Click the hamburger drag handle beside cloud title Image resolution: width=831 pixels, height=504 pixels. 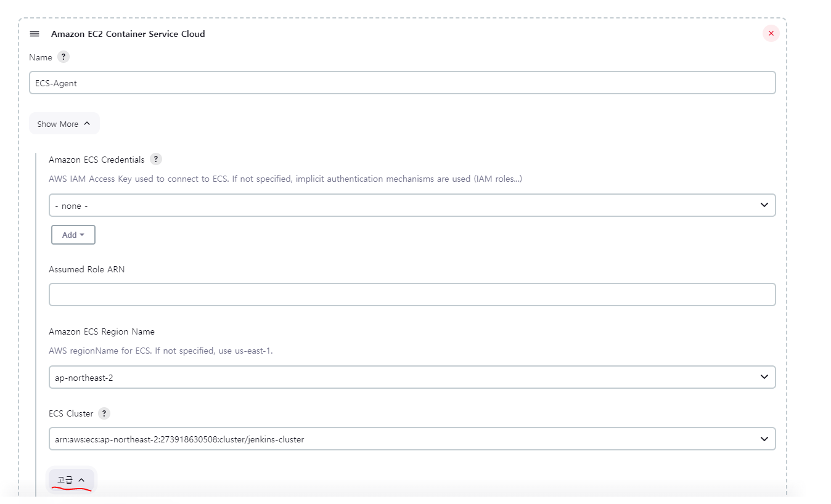[35, 34]
